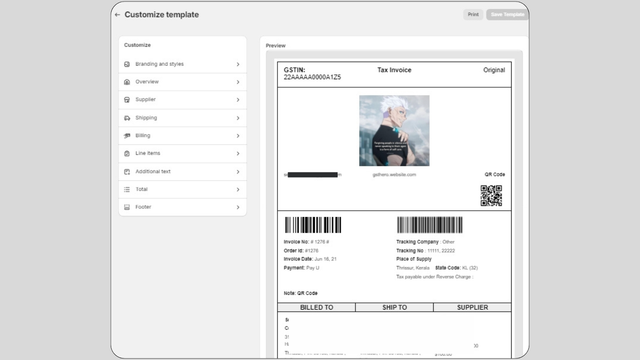Click the GSTIN label in preview
This screenshot has height=360, width=640.
pyautogui.click(x=294, y=70)
